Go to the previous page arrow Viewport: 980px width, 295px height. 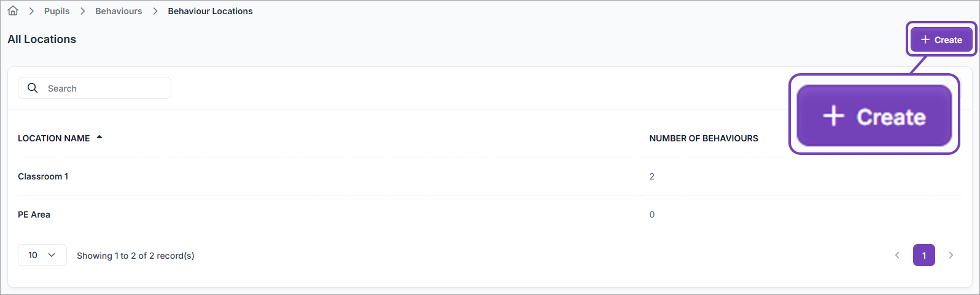(x=897, y=255)
